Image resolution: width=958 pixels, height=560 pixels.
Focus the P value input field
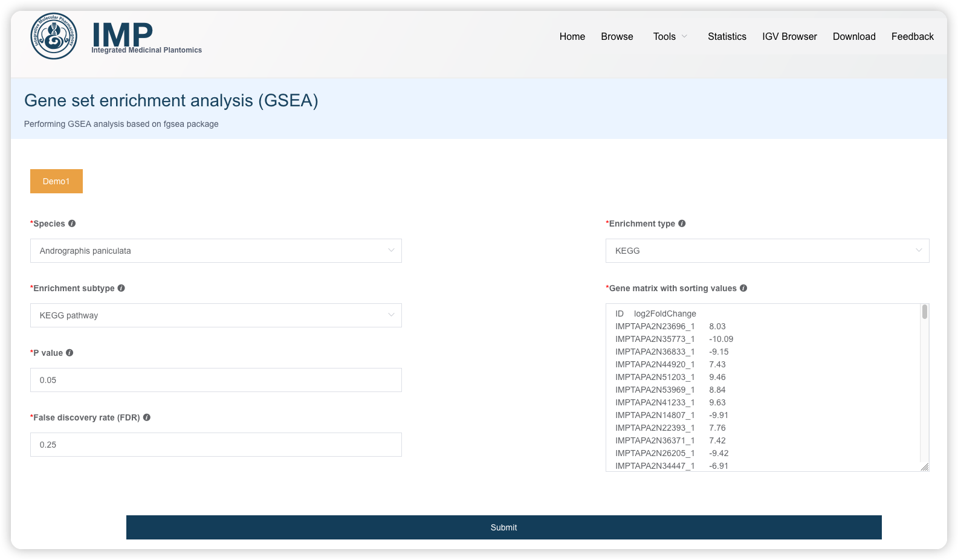pos(216,380)
